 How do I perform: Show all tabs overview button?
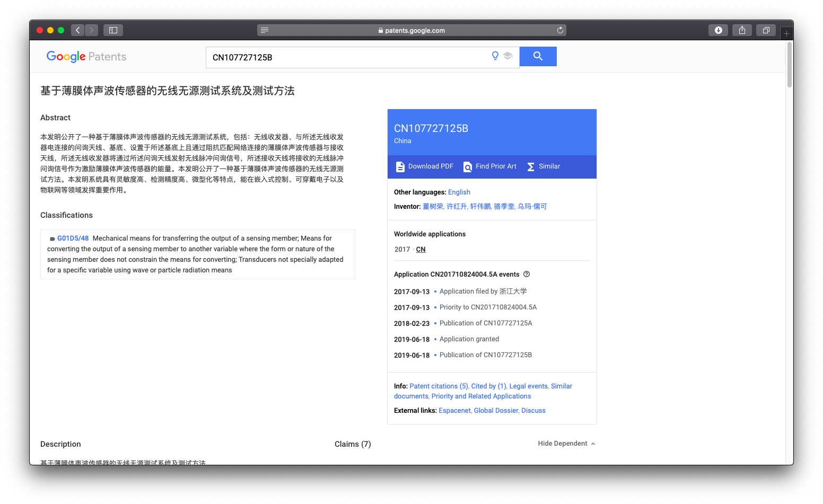pos(766,30)
